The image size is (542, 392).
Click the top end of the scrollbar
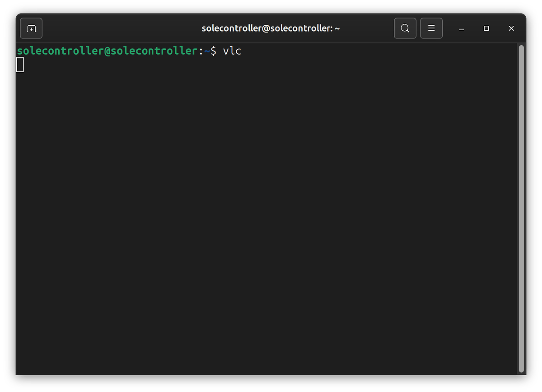point(521,48)
